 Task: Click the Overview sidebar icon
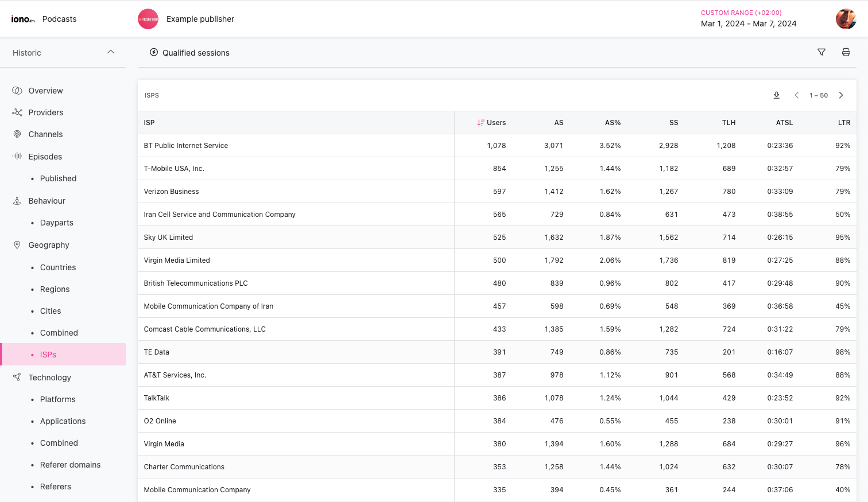[17, 91]
